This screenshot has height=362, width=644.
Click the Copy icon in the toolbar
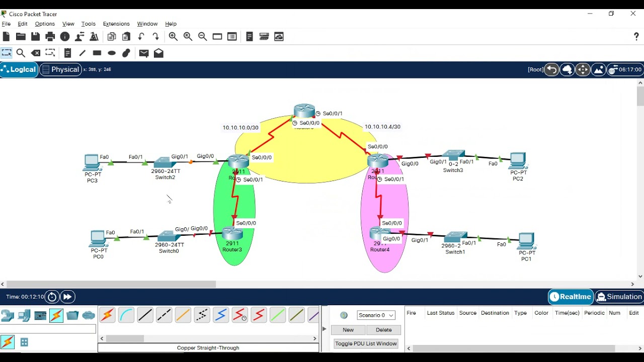pyautogui.click(x=112, y=36)
